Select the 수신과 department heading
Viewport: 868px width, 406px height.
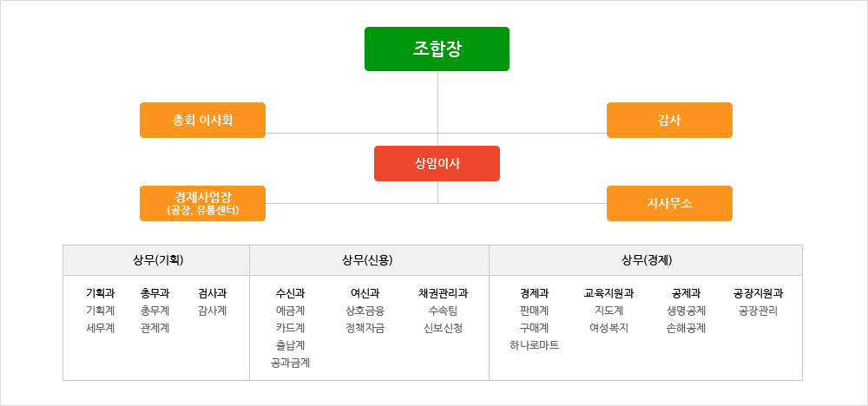(290, 293)
